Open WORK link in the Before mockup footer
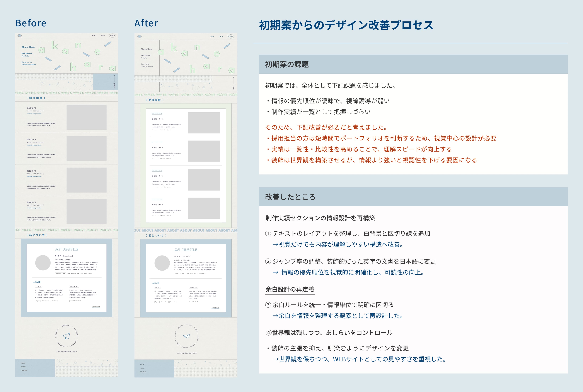 23,363
